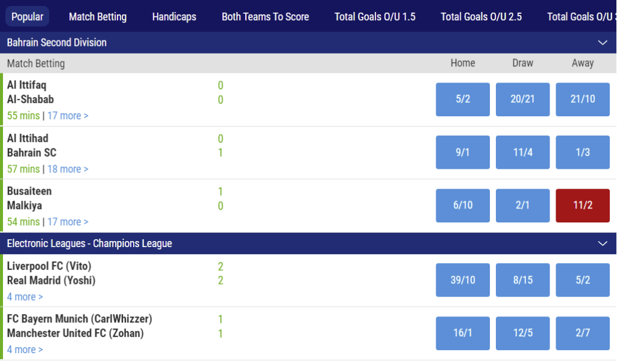The width and height of the screenshot is (617, 364).
Task: Deselect the red 11/2 Malkiya away odds
Action: [x=583, y=206]
